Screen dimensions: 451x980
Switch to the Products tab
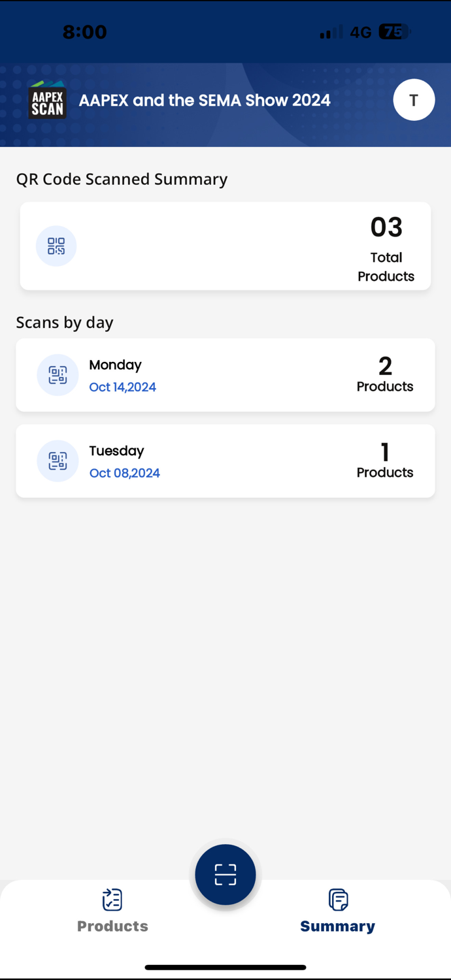[x=112, y=926]
